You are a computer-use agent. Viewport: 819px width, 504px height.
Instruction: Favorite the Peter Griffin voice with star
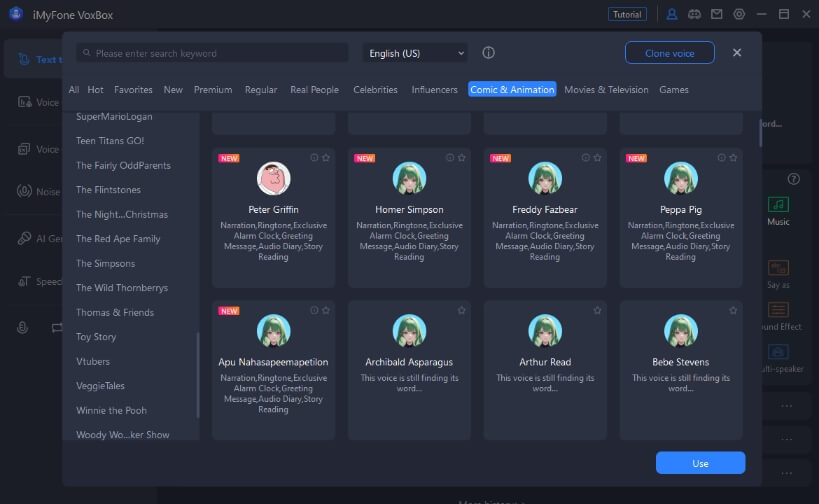coord(326,158)
